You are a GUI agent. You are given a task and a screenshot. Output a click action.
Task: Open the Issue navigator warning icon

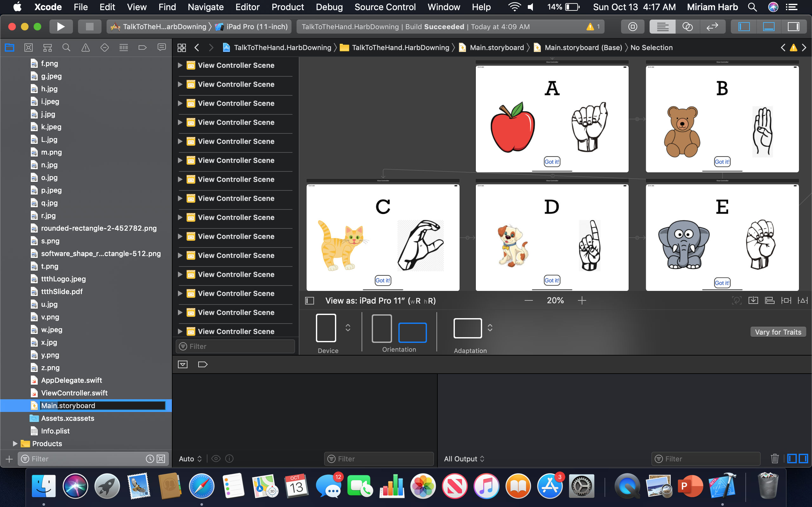[x=86, y=48]
